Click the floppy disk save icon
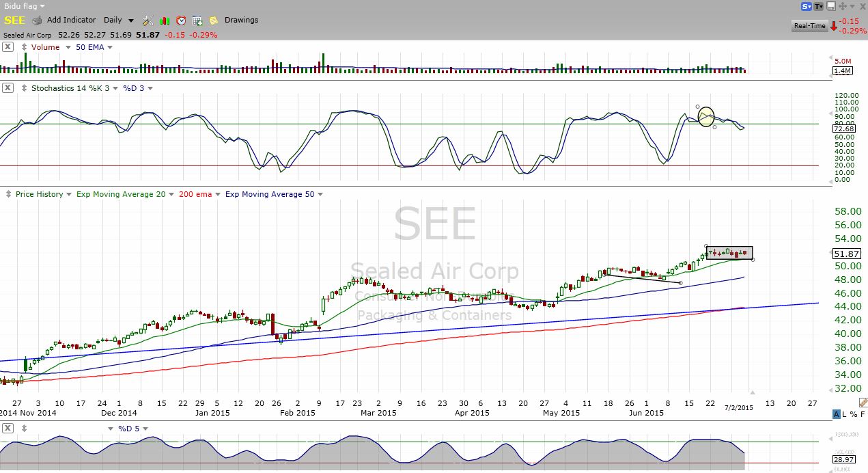The height and width of the screenshot is (473, 868). pyautogui.click(x=831, y=6)
